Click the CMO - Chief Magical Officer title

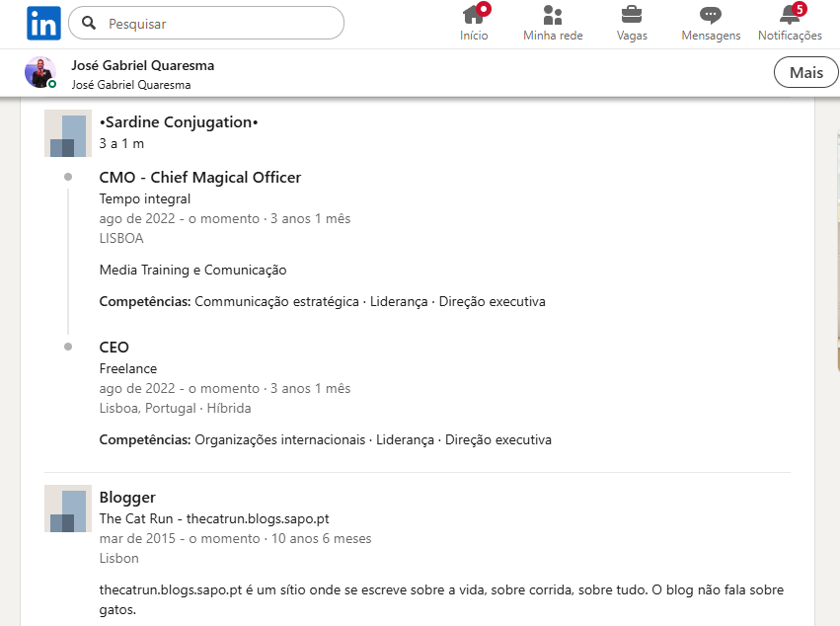pyautogui.click(x=200, y=178)
